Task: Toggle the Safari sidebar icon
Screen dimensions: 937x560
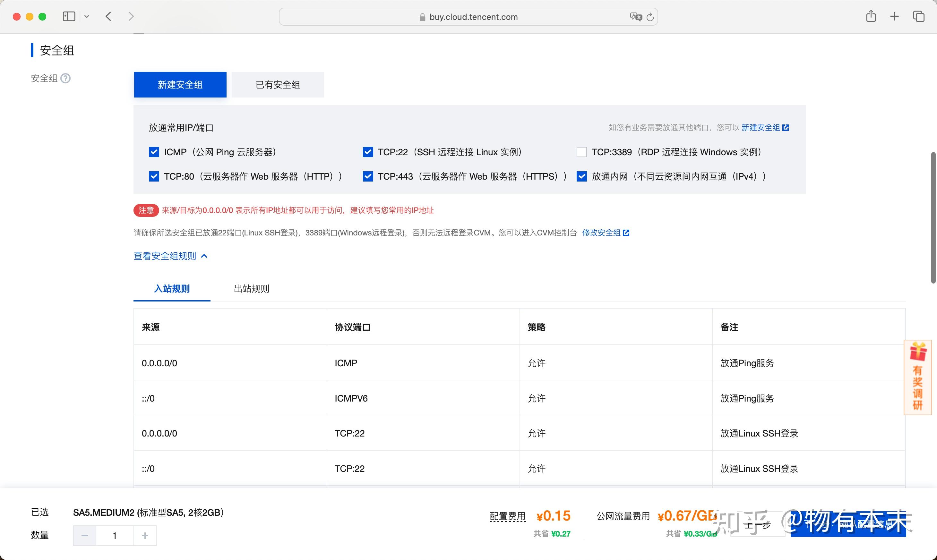Action: click(69, 17)
